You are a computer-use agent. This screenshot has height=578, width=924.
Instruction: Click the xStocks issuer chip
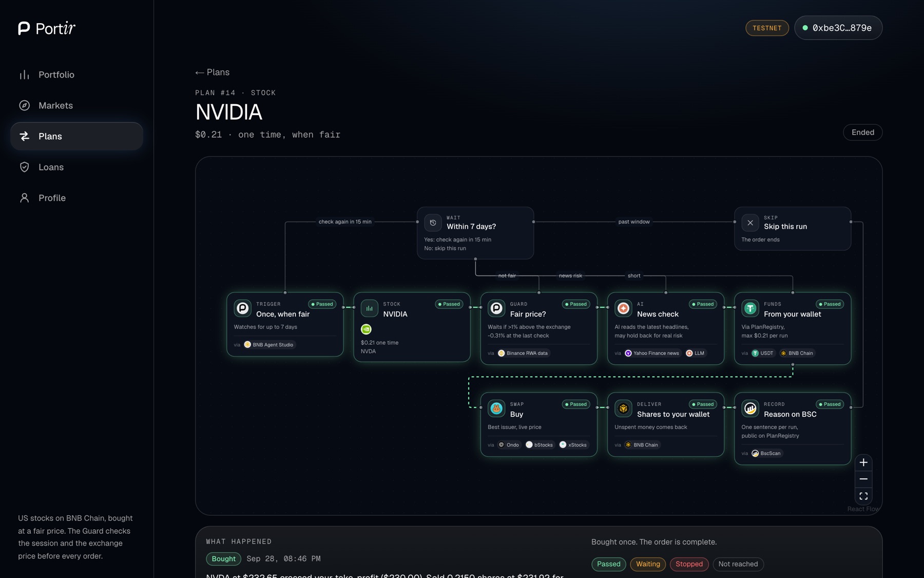[x=573, y=445]
